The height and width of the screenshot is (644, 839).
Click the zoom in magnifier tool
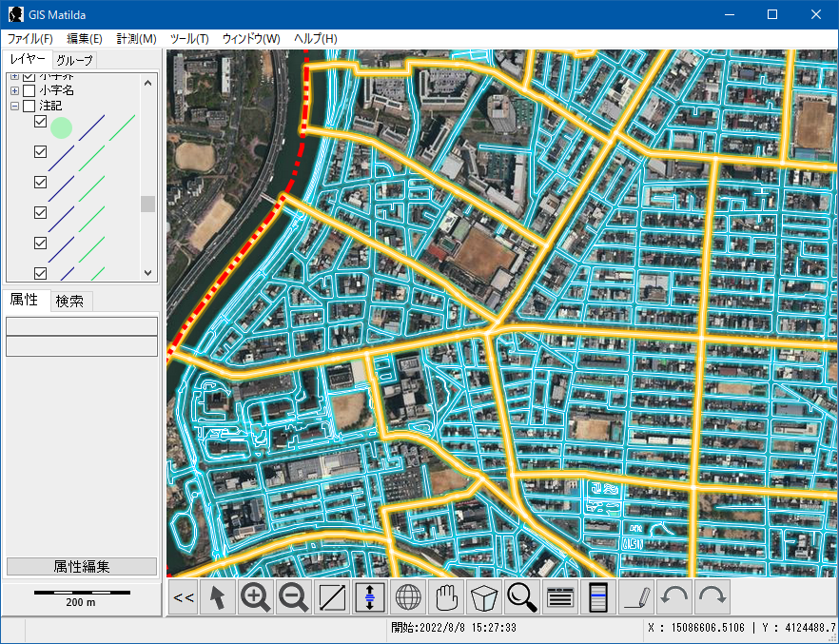pos(256,597)
